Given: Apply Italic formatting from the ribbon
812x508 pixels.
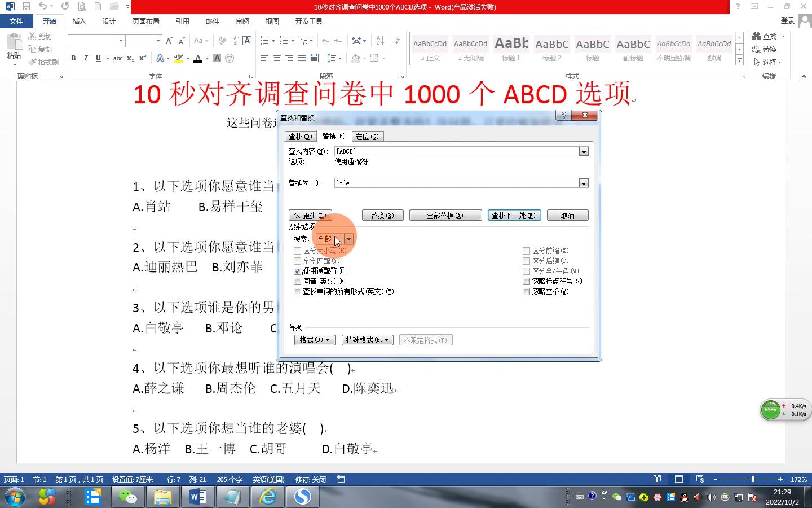Looking at the screenshot, I should [86, 58].
